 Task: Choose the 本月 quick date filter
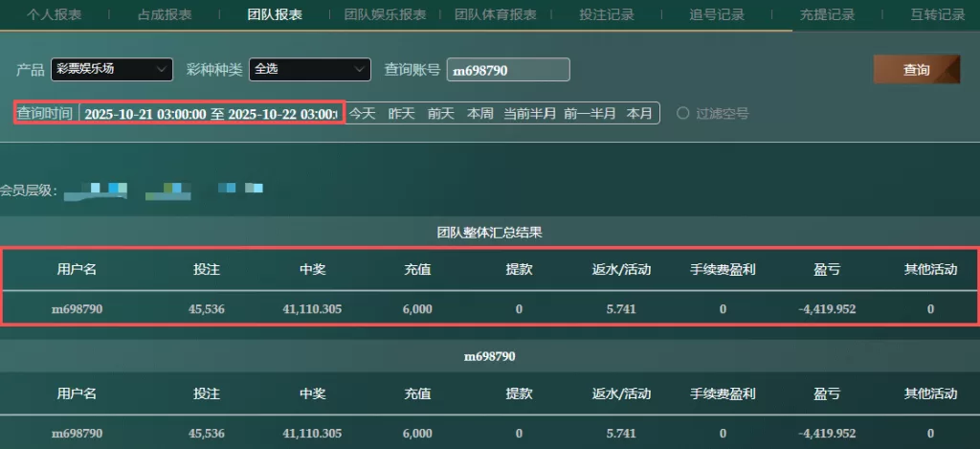[x=639, y=113]
